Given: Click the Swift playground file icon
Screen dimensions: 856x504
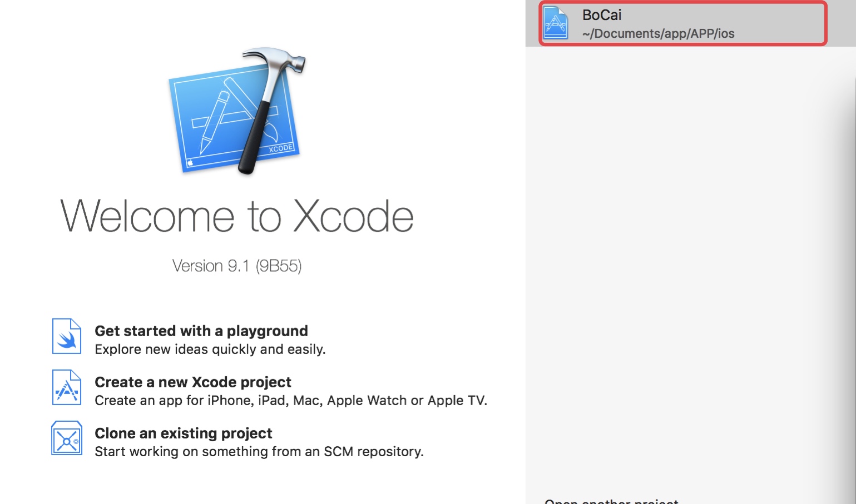Looking at the screenshot, I should [67, 336].
